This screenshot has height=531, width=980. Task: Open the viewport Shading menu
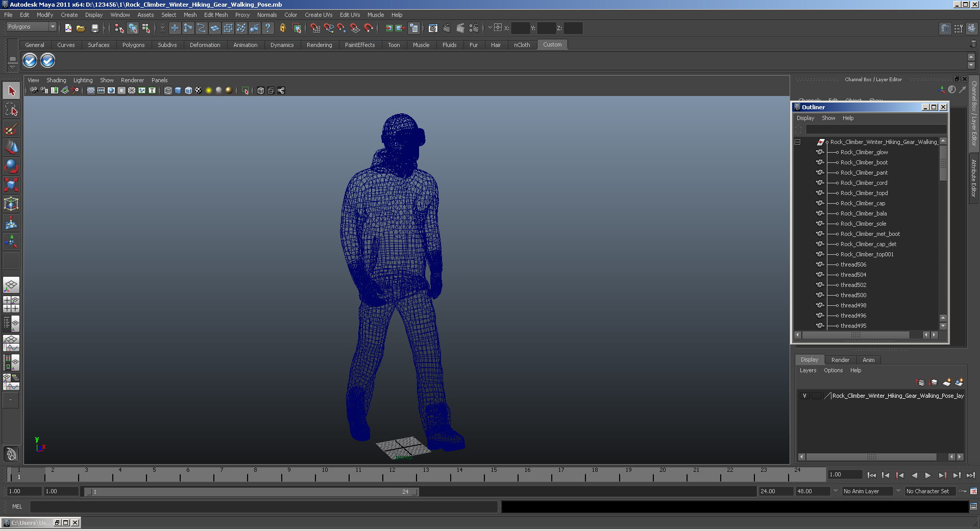(56, 80)
